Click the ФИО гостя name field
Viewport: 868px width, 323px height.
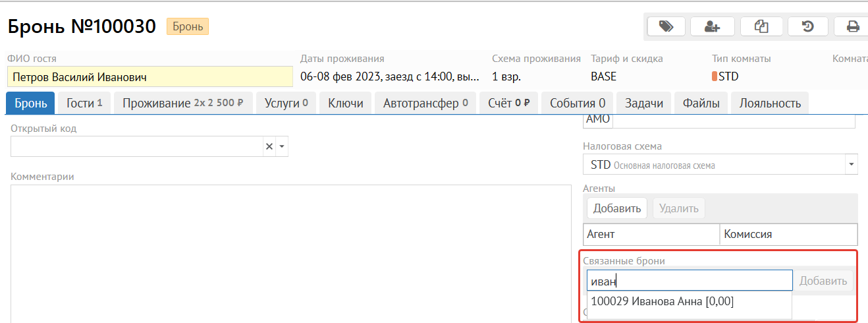pos(150,76)
